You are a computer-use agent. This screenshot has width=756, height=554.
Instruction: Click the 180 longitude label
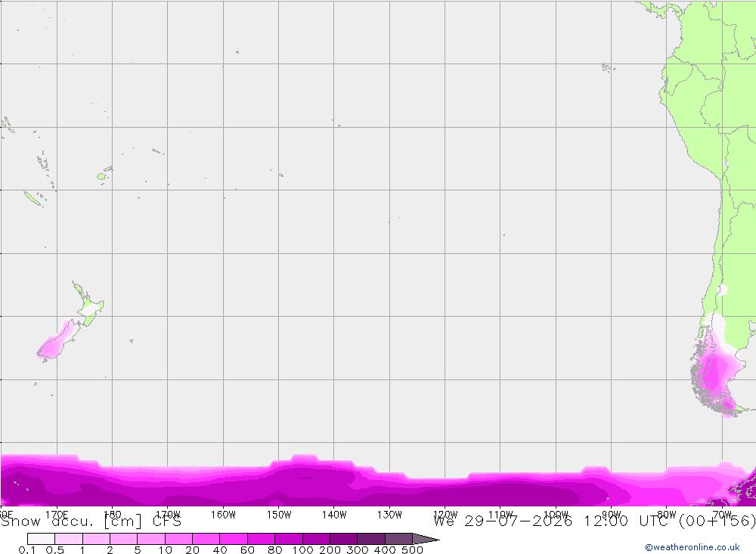pyautogui.click(x=113, y=515)
